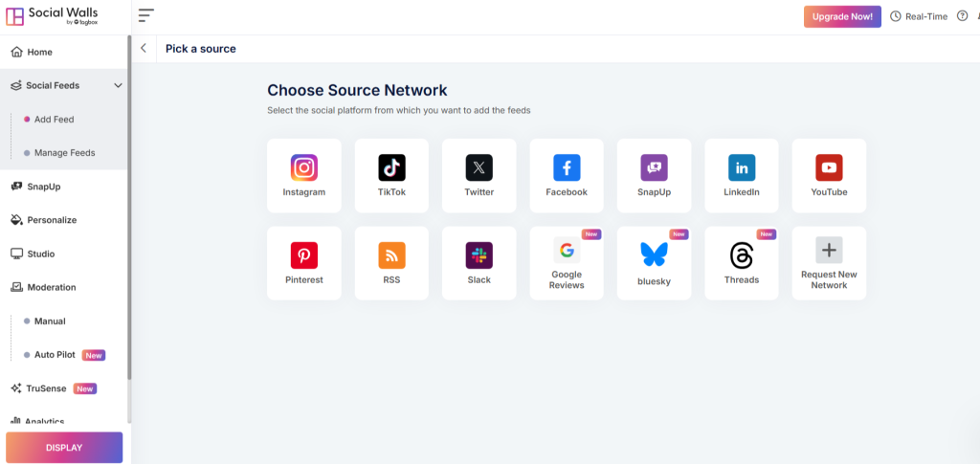The width and height of the screenshot is (980, 464).
Task: Choose LinkedIn as feed source
Action: click(x=742, y=175)
